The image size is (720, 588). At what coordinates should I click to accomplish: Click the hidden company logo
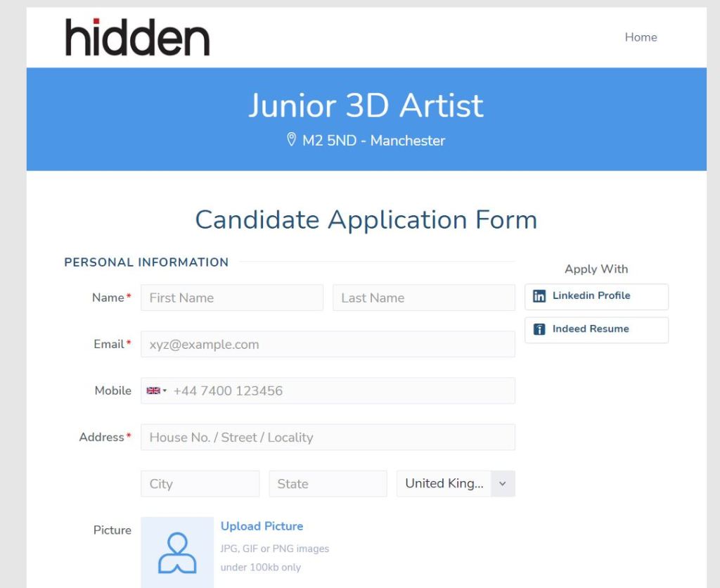click(x=138, y=38)
